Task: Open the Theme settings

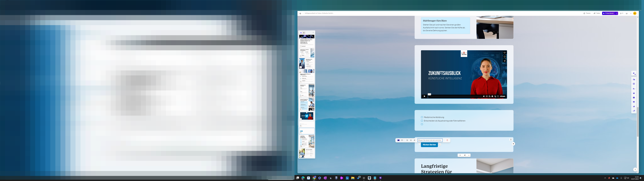Action: [587, 13]
